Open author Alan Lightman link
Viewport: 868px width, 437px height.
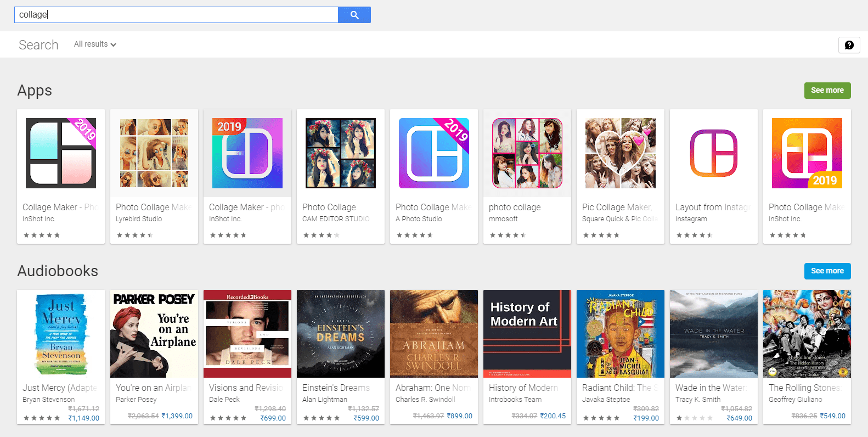[325, 400]
